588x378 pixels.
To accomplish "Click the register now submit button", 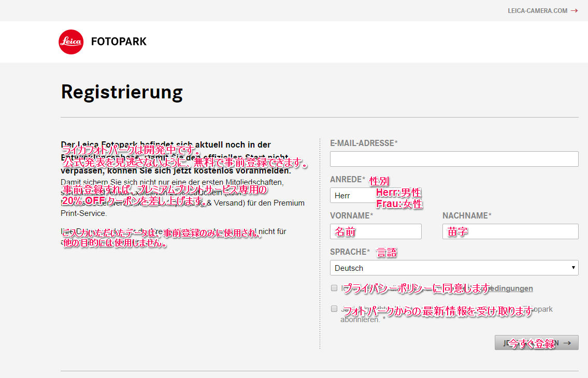I will (536, 343).
